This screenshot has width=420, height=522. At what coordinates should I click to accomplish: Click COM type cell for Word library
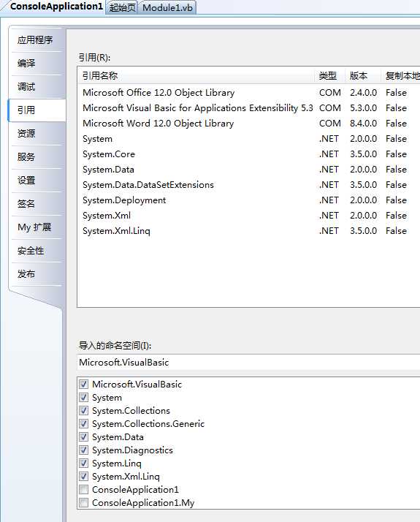[330, 123]
